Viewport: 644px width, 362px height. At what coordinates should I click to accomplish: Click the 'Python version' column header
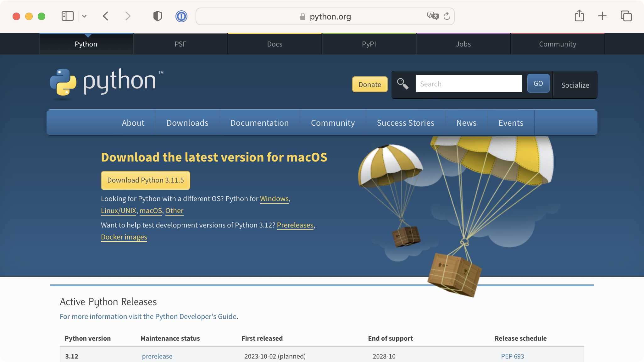tap(87, 338)
